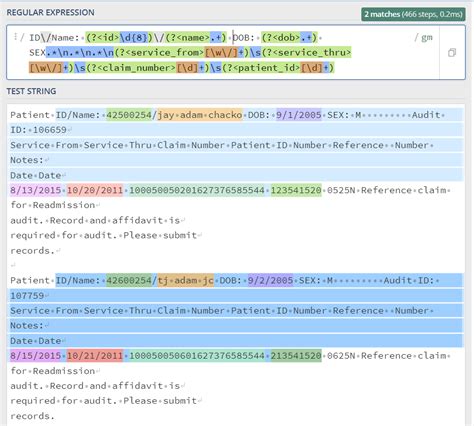Select the service thru date 10/20/2011

click(95, 190)
